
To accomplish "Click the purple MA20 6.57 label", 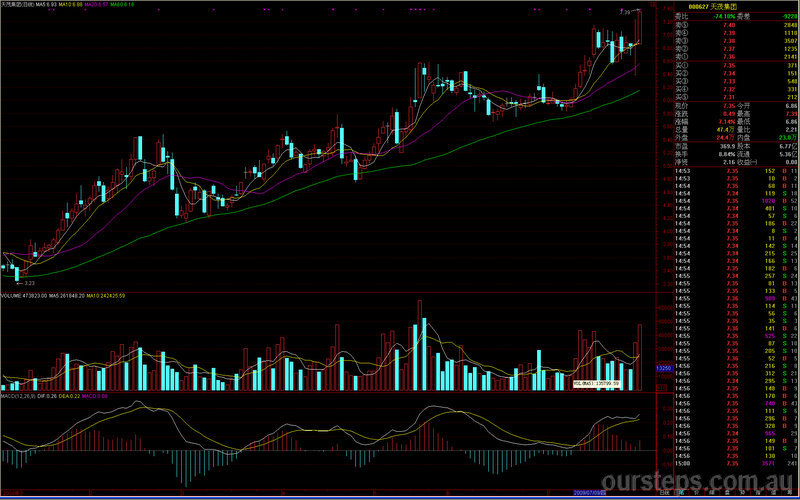I will pos(96,4).
